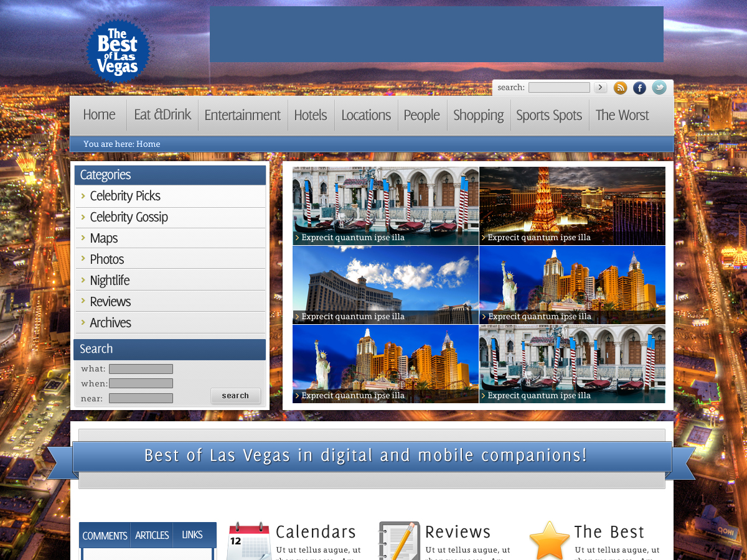The height and width of the screenshot is (560, 747).
Task: Open the RSS feed icon
Action: click(621, 88)
